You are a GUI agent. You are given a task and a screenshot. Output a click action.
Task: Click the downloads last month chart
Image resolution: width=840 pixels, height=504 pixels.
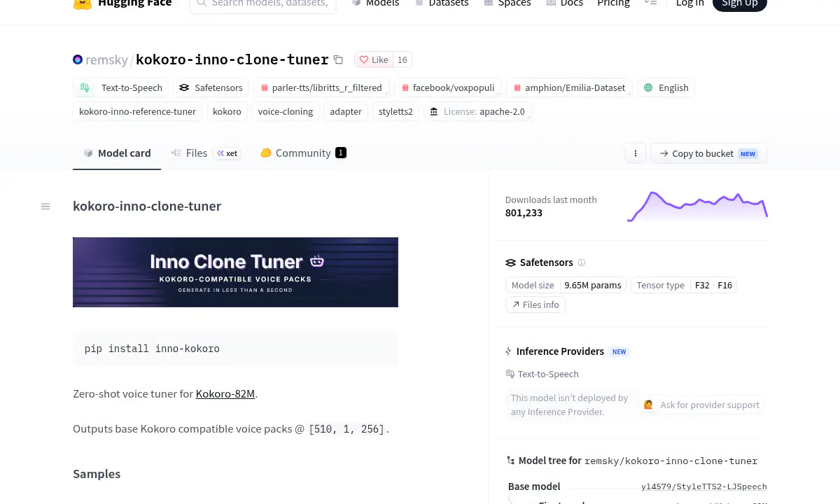click(697, 206)
